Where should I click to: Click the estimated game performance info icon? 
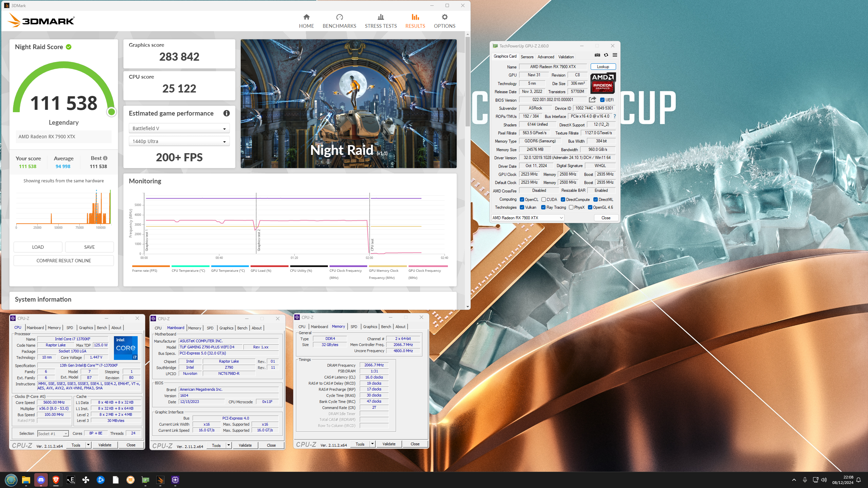(x=226, y=113)
